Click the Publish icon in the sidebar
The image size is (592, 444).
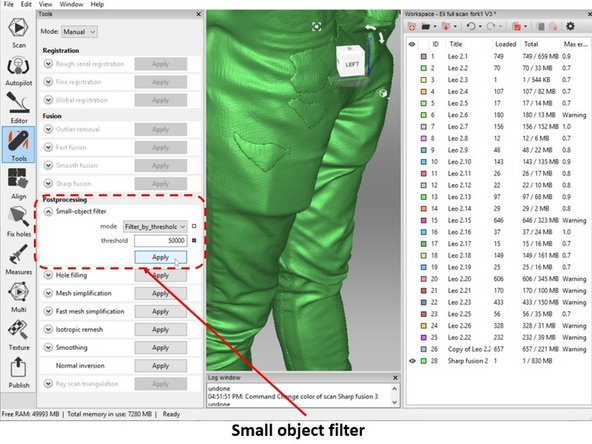coord(18,372)
